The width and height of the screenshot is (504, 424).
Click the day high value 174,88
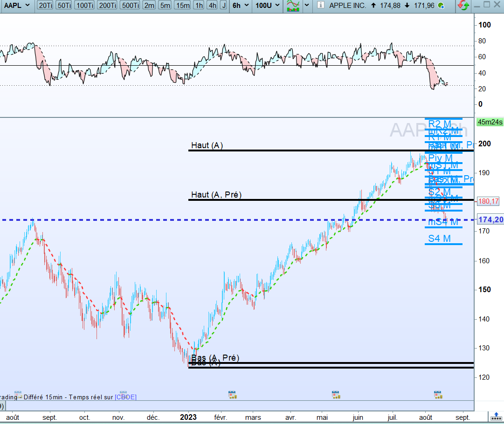pyautogui.click(x=390, y=6)
